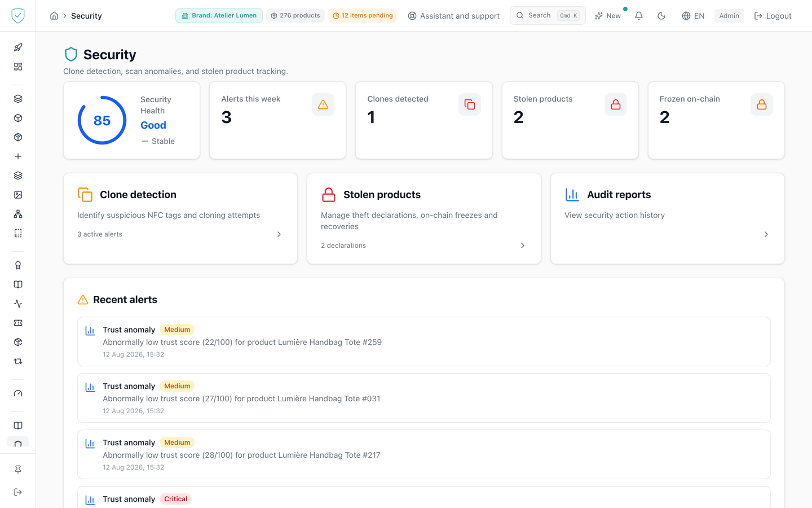
Task: Open the hierarchy network icon in the sidebar
Action: pyautogui.click(x=18, y=214)
